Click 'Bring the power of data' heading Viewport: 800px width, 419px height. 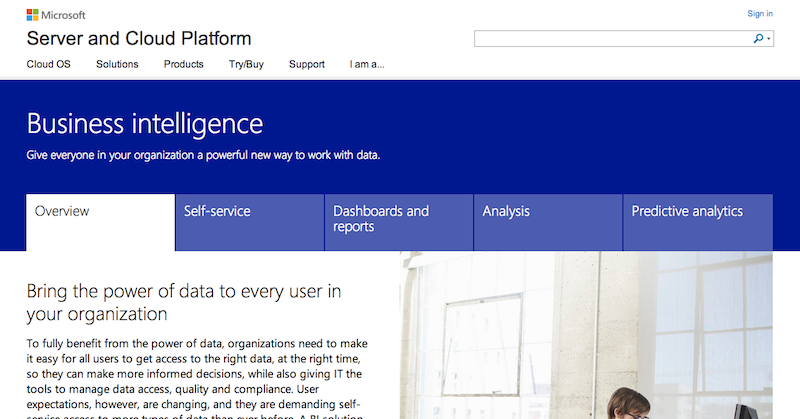tap(184, 303)
